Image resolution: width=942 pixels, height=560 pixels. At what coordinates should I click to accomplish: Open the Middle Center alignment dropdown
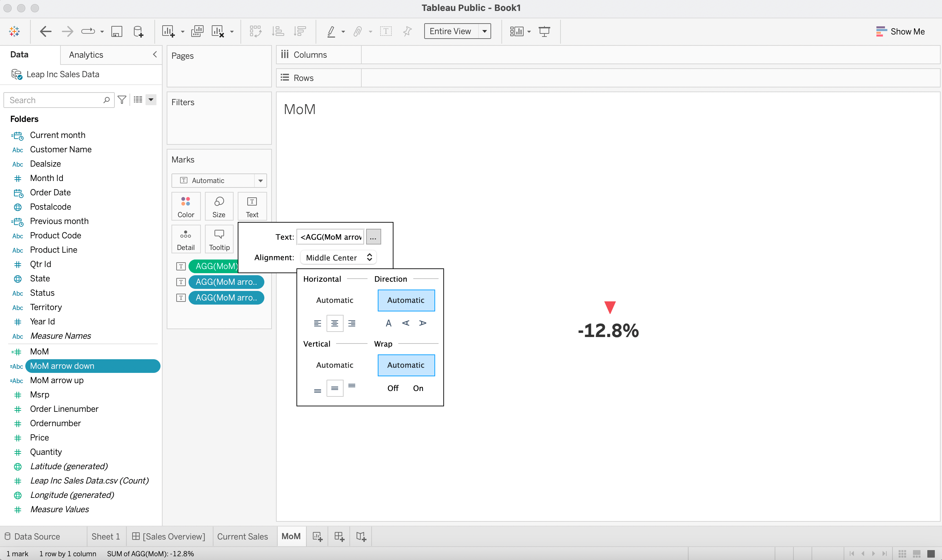click(x=338, y=258)
